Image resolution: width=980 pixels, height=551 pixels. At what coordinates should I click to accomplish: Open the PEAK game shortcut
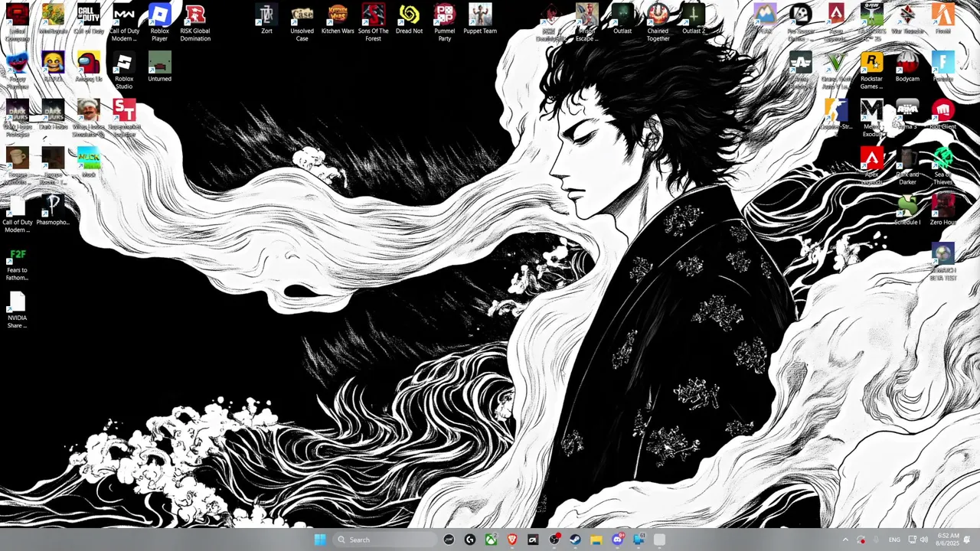click(765, 19)
